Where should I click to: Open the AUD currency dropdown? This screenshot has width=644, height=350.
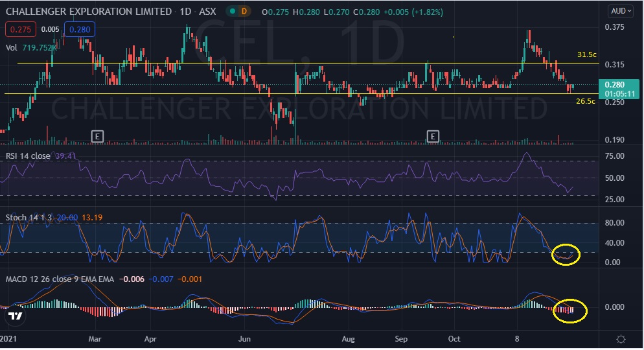pyautogui.click(x=620, y=11)
